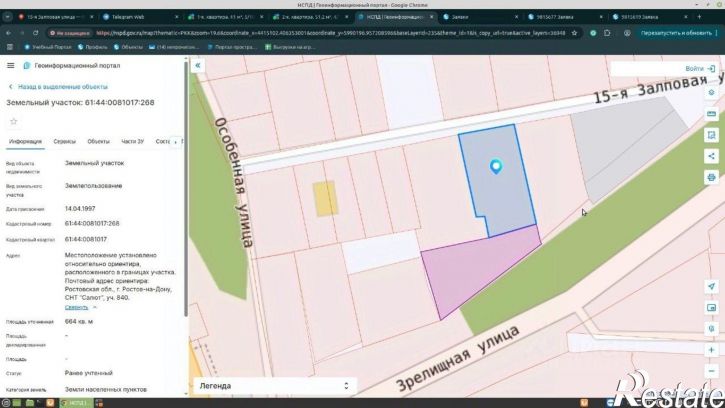The image size is (725, 408).
Task: Open Chrome extensions puzzle icon
Action: point(607,33)
